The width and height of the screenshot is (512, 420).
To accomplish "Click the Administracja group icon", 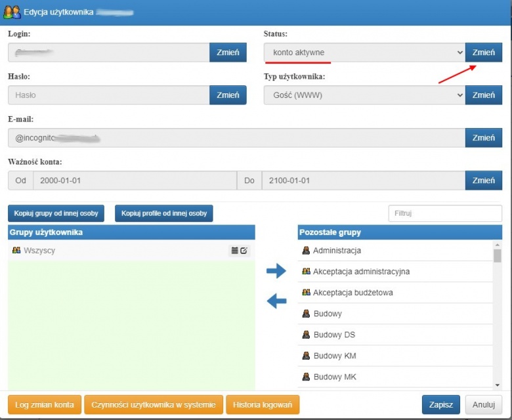I will coord(306,250).
